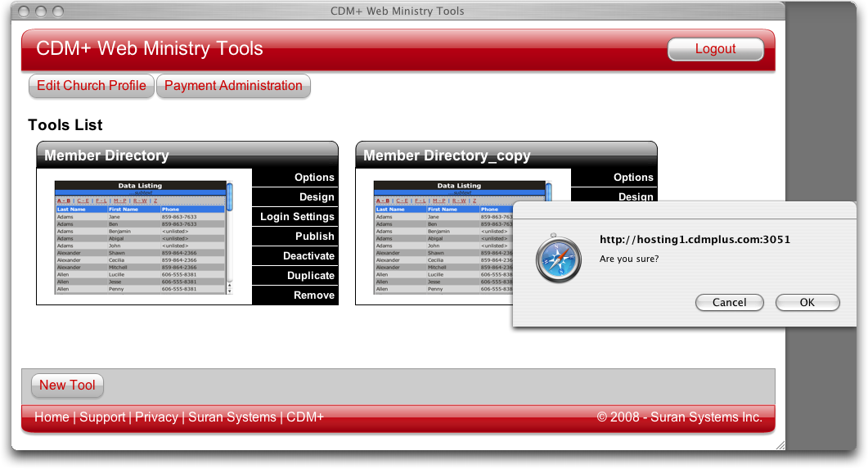Screen dimensions: 868x469
Task: Click the Safari compass icon in dialog
Action: pyautogui.click(x=559, y=259)
